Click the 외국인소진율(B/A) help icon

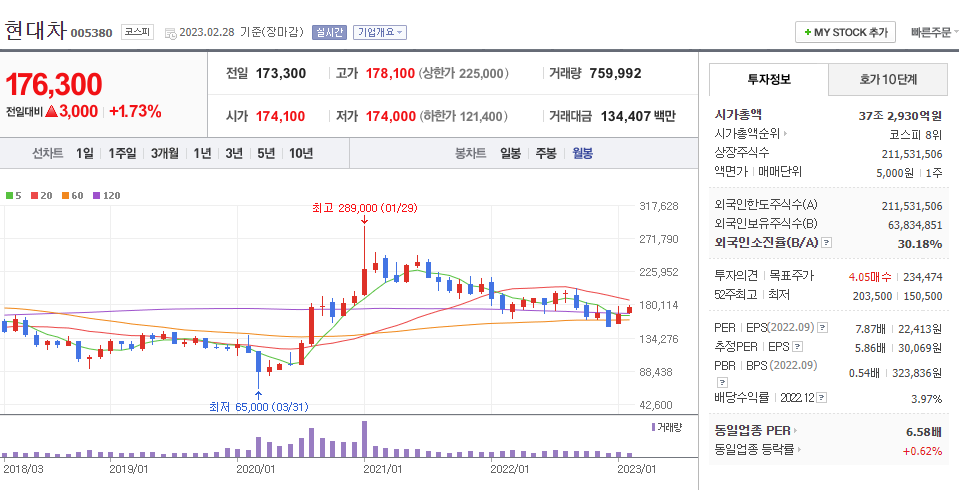(826, 243)
